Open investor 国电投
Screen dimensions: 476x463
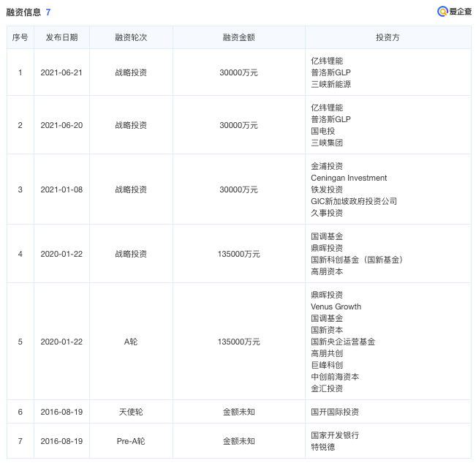[322, 131]
